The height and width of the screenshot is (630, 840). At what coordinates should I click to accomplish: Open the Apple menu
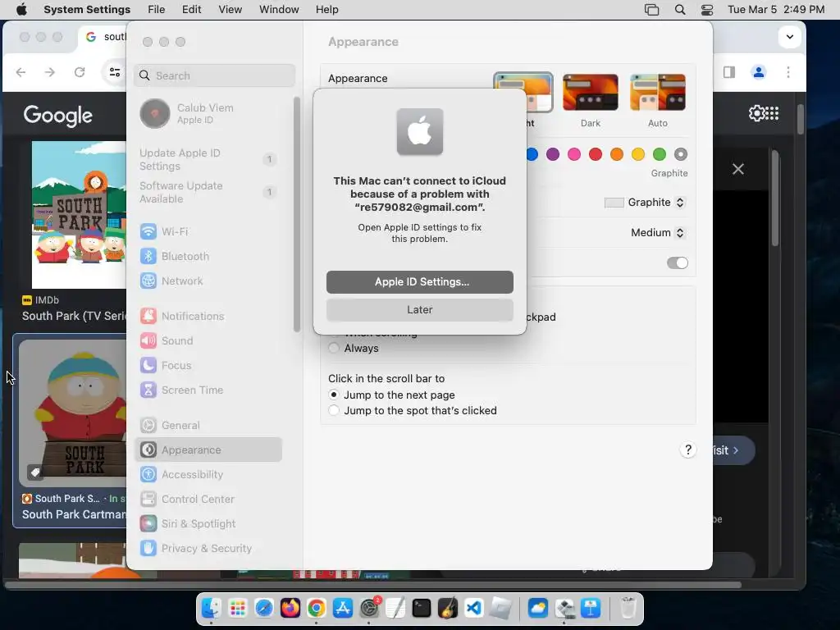(21, 10)
